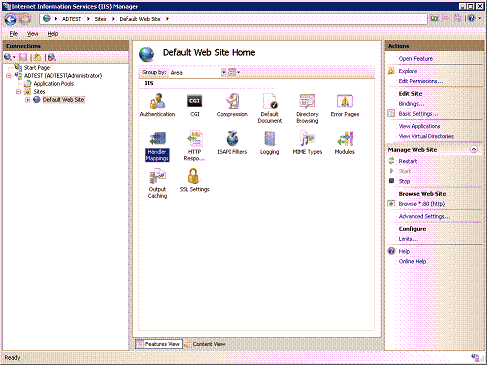Open Directory Browsing feature

[x=307, y=108]
